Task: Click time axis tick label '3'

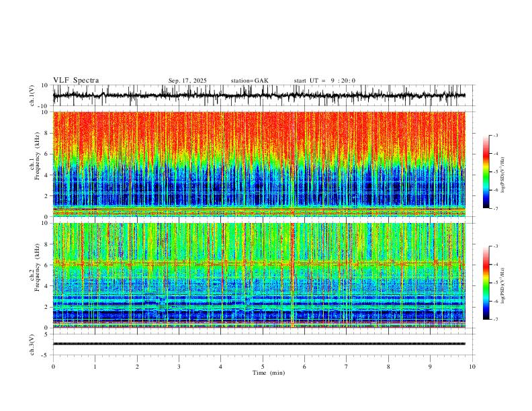Action: coord(179,367)
